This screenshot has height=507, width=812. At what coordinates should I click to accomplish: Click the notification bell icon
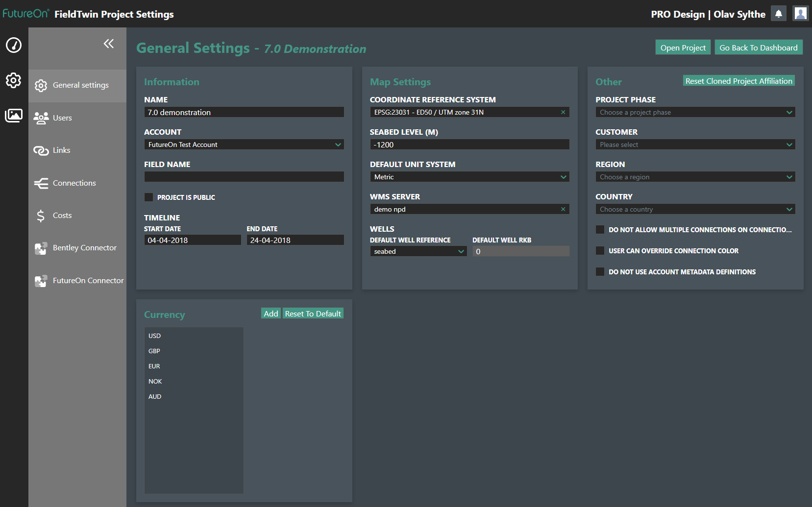click(778, 14)
